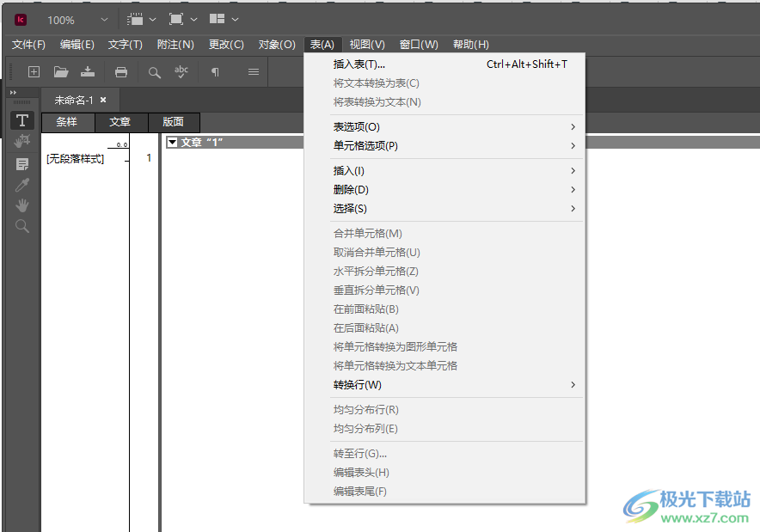Click the 将表转换为文本(N) menu entry
The image size is (760, 532).
(x=444, y=102)
